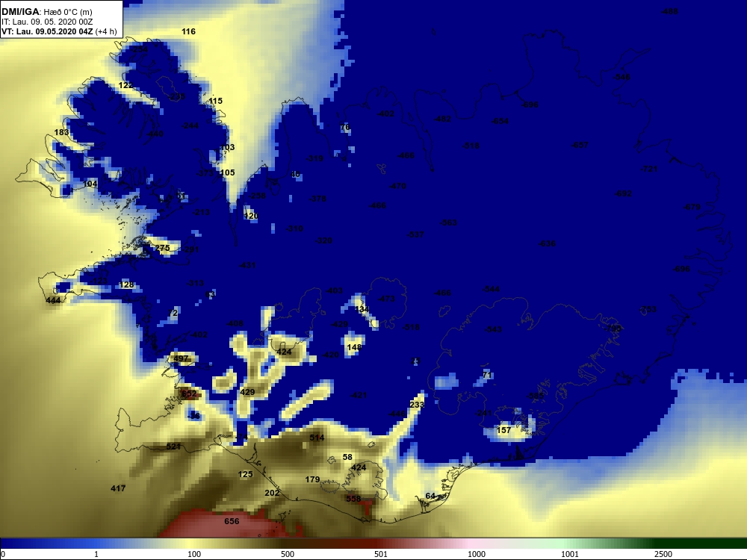Click the map value '58'
The width and height of the screenshot is (747, 560).
347,457
